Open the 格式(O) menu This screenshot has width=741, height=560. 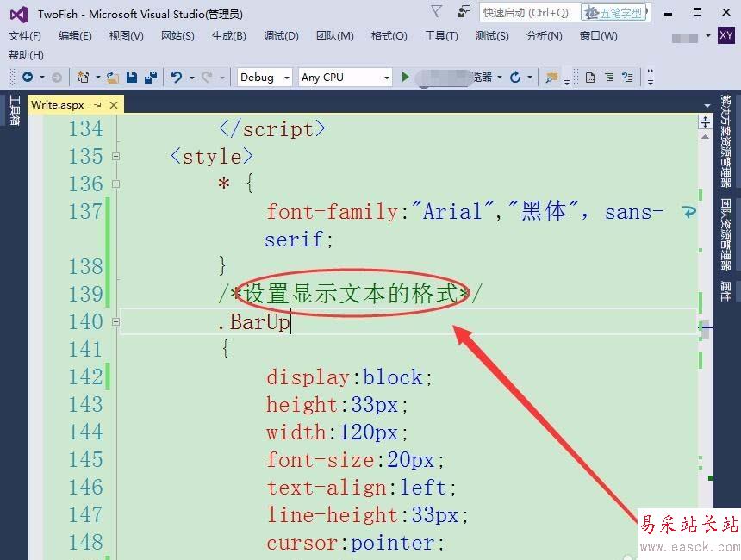pos(389,36)
